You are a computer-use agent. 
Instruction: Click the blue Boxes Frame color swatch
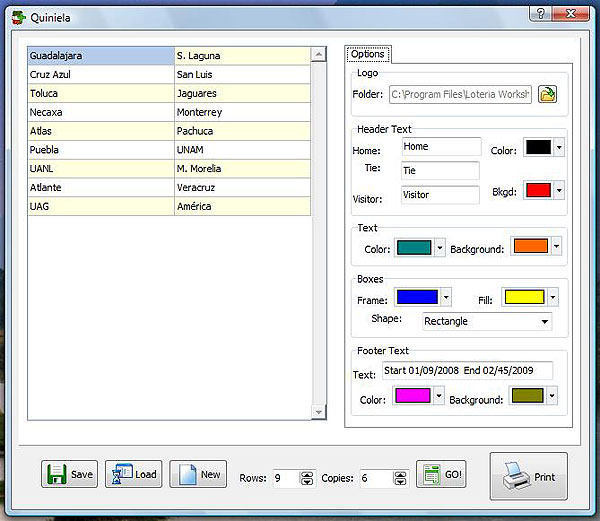pos(417,297)
